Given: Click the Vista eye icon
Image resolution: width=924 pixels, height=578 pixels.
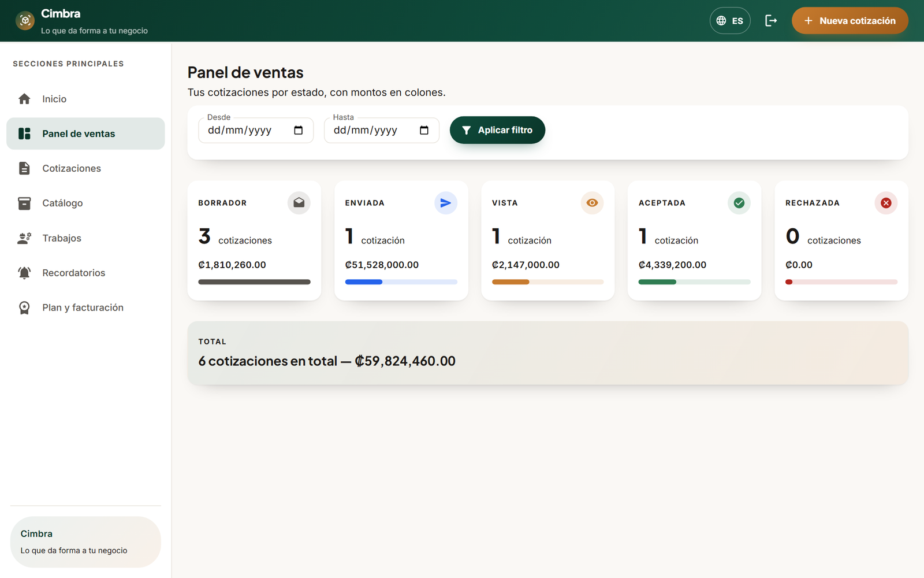Looking at the screenshot, I should coord(592,203).
